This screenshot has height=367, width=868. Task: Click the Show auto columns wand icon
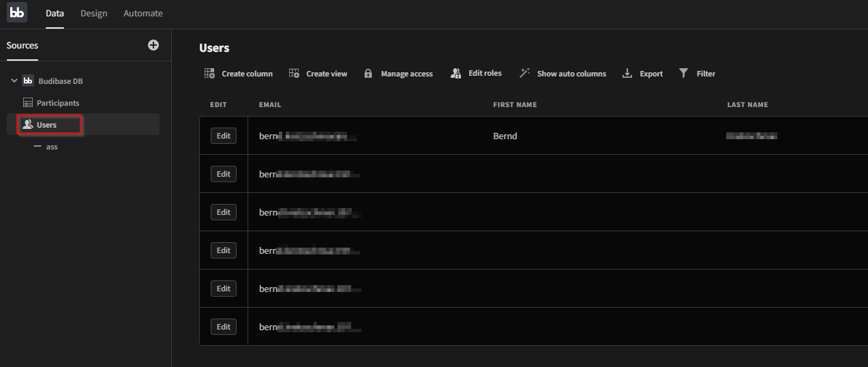point(524,73)
